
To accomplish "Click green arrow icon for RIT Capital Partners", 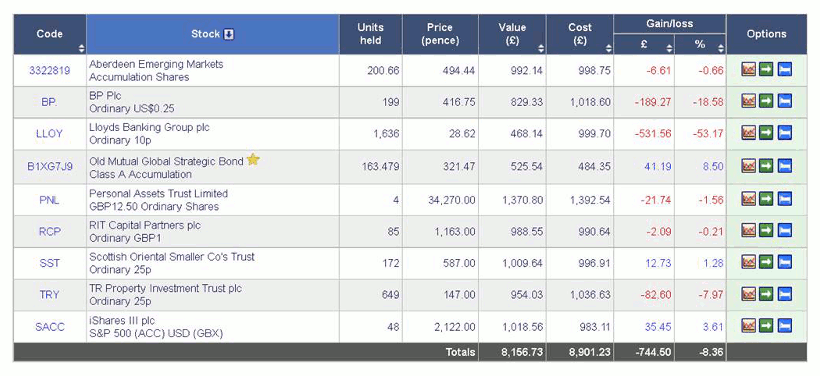I will [766, 230].
